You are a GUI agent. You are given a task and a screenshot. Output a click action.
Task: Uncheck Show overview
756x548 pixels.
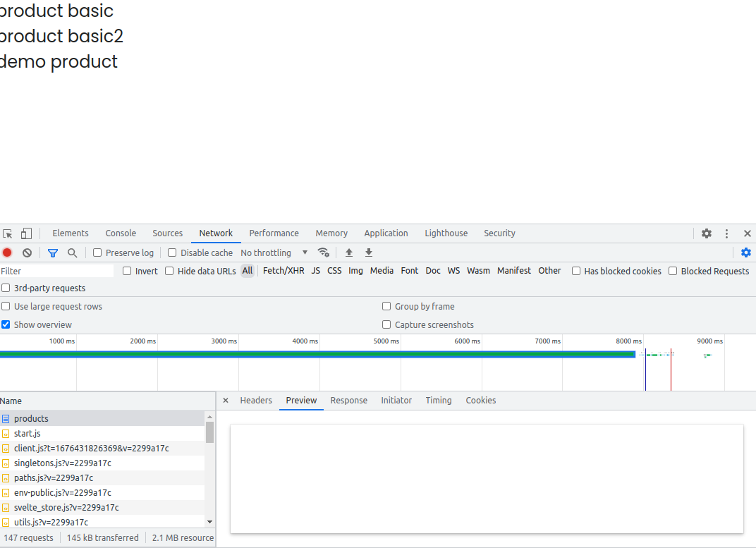tap(6, 324)
